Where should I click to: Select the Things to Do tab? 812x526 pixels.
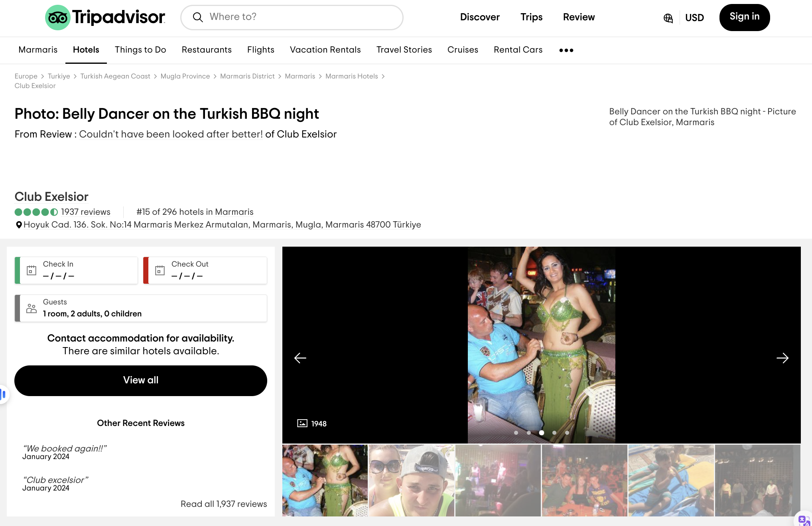[140, 50]
